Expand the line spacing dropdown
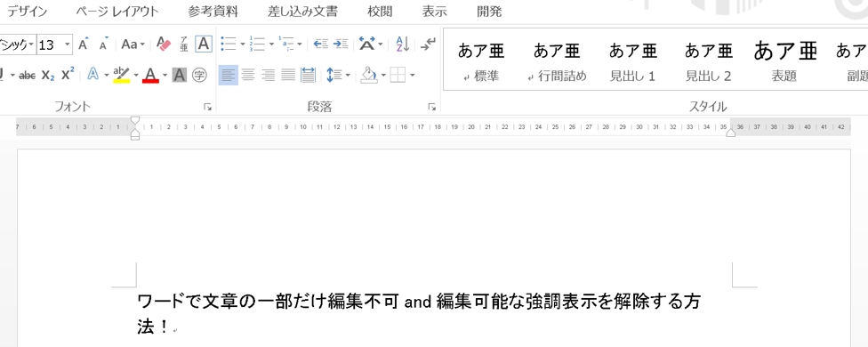868x347 pixels. pyautogui.click(x=348, y=75)
